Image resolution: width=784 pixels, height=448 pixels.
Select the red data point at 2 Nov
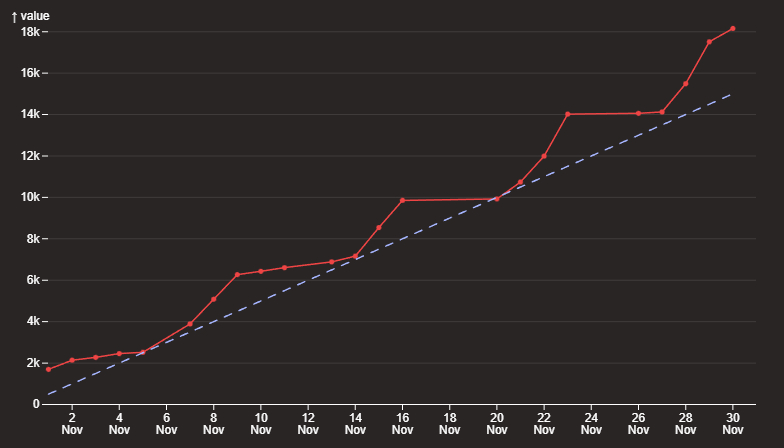coord(72,360)
